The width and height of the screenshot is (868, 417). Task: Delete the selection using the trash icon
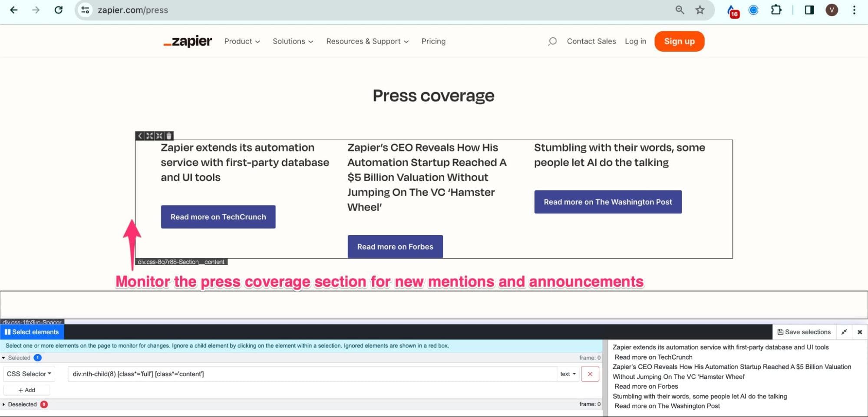click(x=168, y=136)
